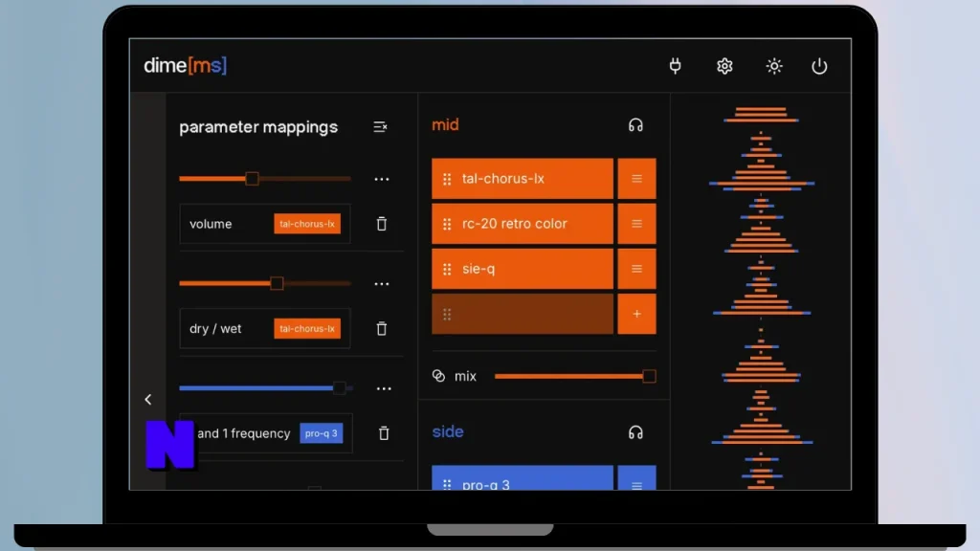The height and width of the screenshot is (551, 980).
Task: Grab the drag handle on rc-20 retro color
Action: point(447,224)
